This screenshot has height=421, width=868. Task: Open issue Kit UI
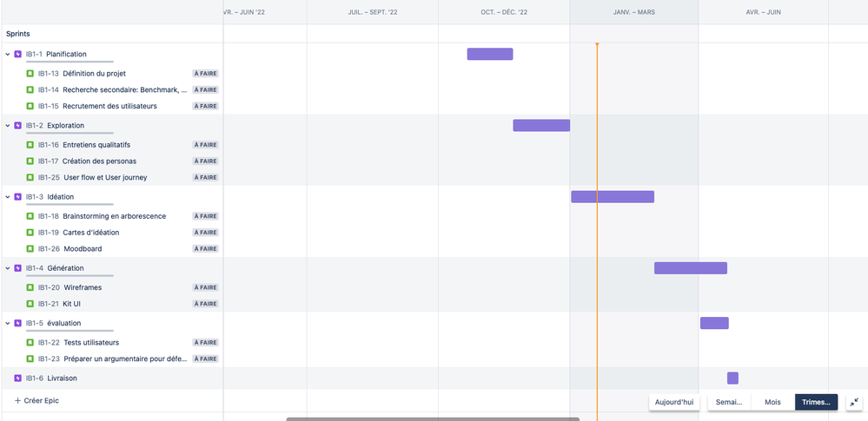[x=72, y=304]
